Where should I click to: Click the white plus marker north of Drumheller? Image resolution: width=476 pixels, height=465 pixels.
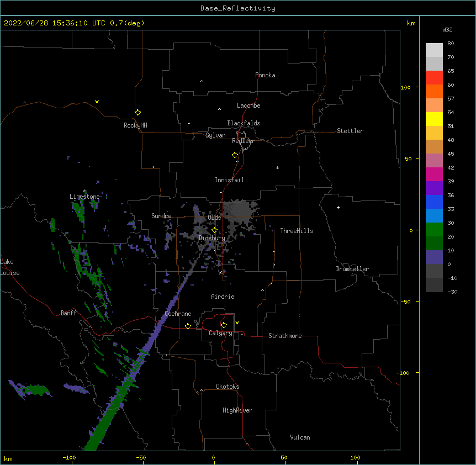point(338,207)
